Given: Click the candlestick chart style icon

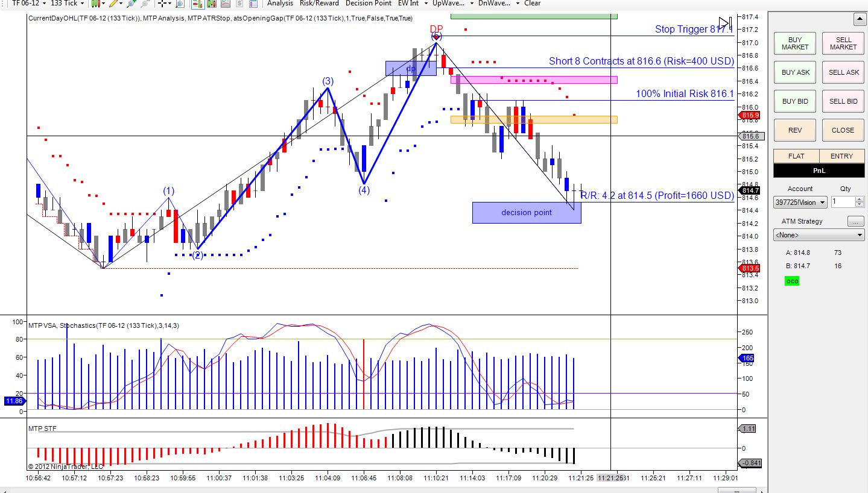Looking at the screenshot, I should [95, 3].
